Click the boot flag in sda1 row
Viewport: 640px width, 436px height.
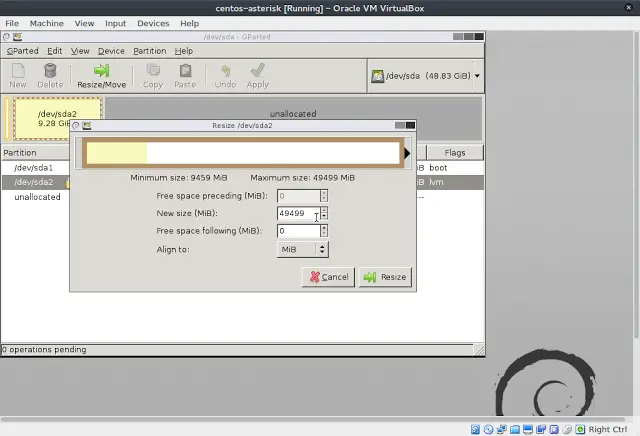point(438,168)
